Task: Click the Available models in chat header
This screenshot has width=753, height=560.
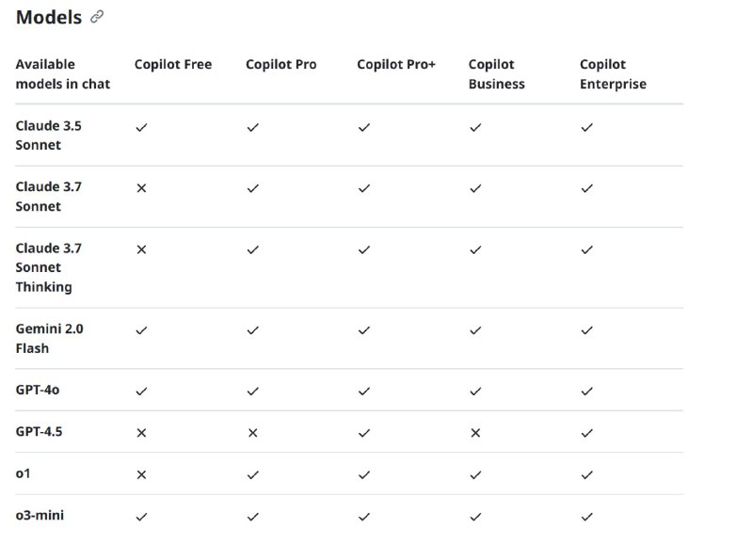Action: tap(62, 74)
